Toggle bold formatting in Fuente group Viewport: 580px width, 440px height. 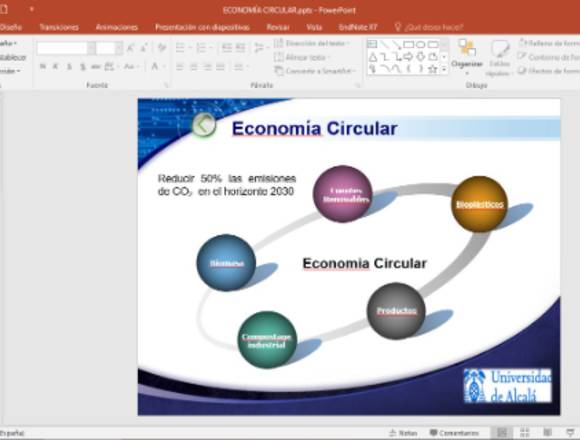coord(43,67)
